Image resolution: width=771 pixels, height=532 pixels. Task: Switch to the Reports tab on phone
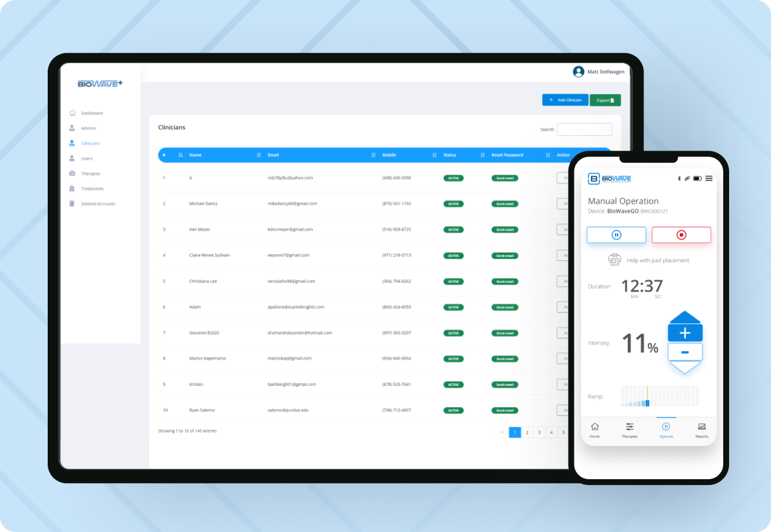[x=701, y=430]
